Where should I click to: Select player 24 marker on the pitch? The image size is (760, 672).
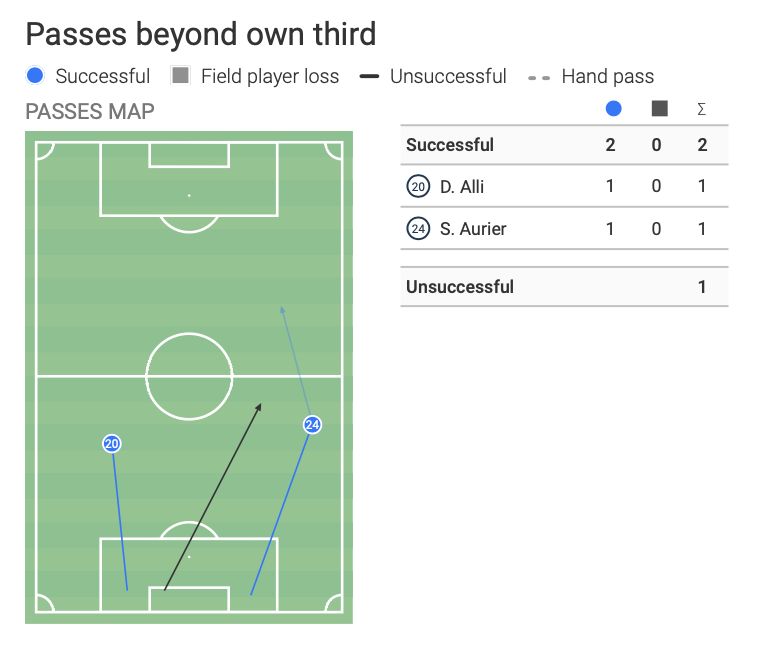(312, 425)
